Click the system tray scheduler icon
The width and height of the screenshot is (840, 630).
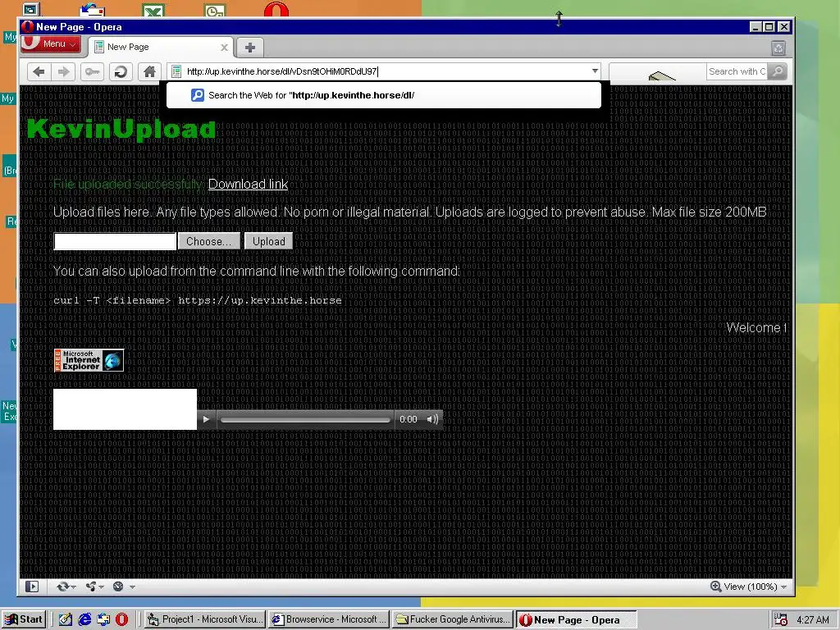[x=781, y=620]
